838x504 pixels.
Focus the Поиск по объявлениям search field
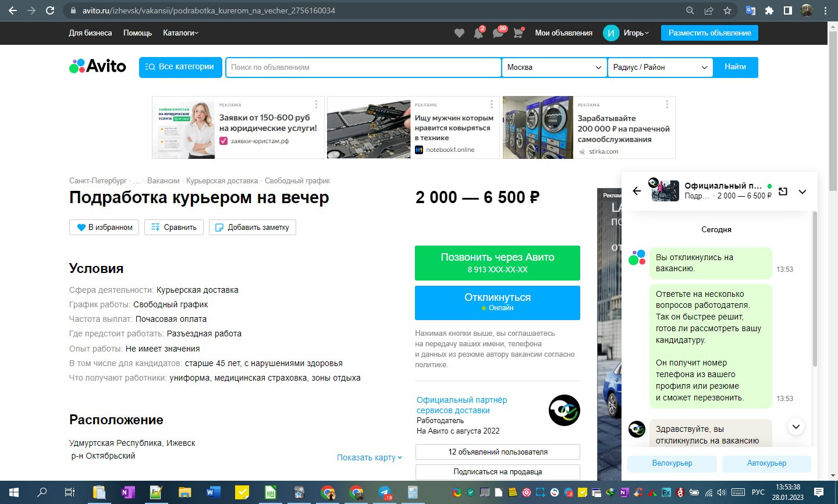coord(363,67)
